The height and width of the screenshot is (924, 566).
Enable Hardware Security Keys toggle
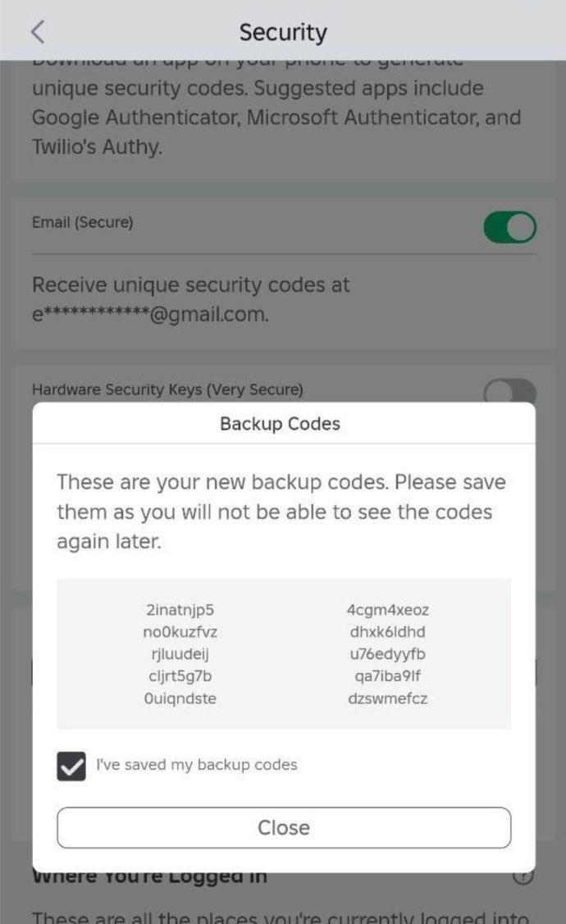coord(509,392)
